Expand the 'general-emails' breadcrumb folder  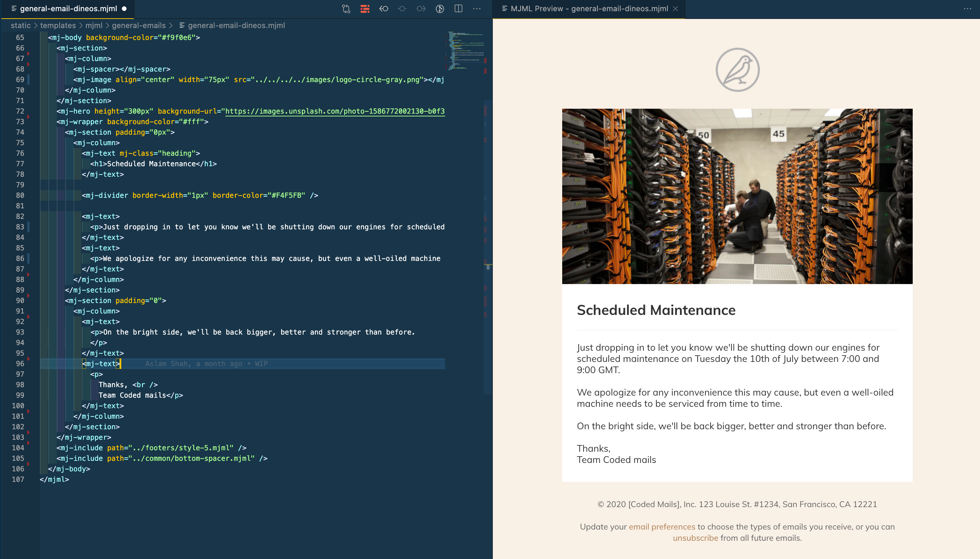[x=138, y=25]
